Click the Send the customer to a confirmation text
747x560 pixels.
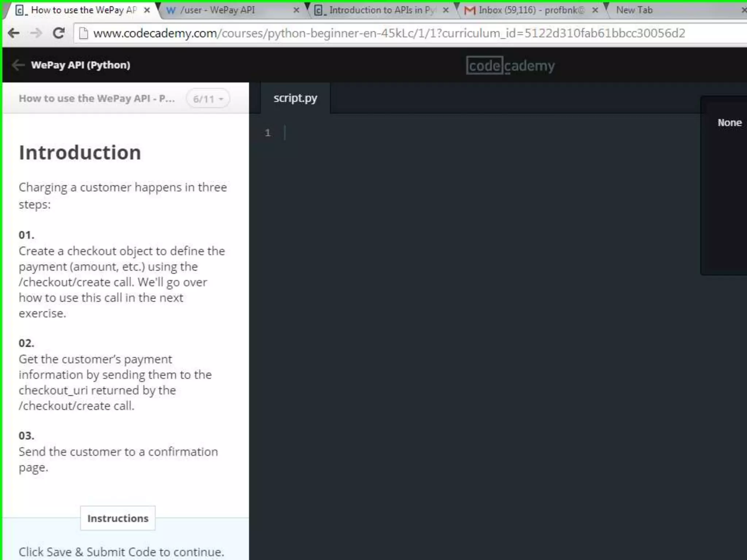pyautogui.click(x=118, y=459)
